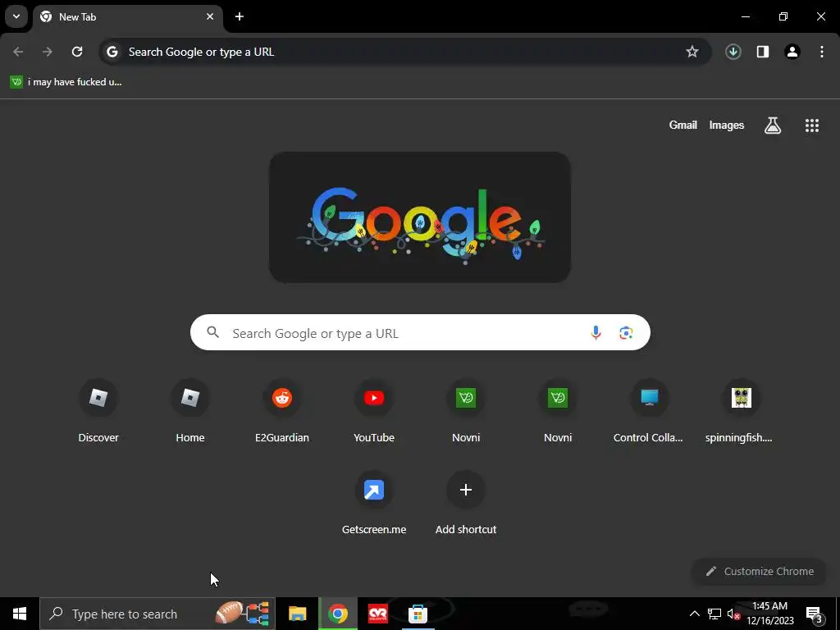The height and width of the screenshot is (630, 840).
Task: Search by image with Google Lens
Action: point(626,333)
